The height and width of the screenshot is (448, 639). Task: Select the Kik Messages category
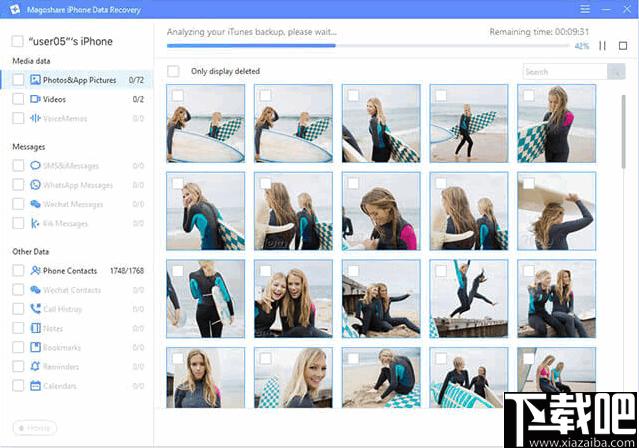(77, 223)
